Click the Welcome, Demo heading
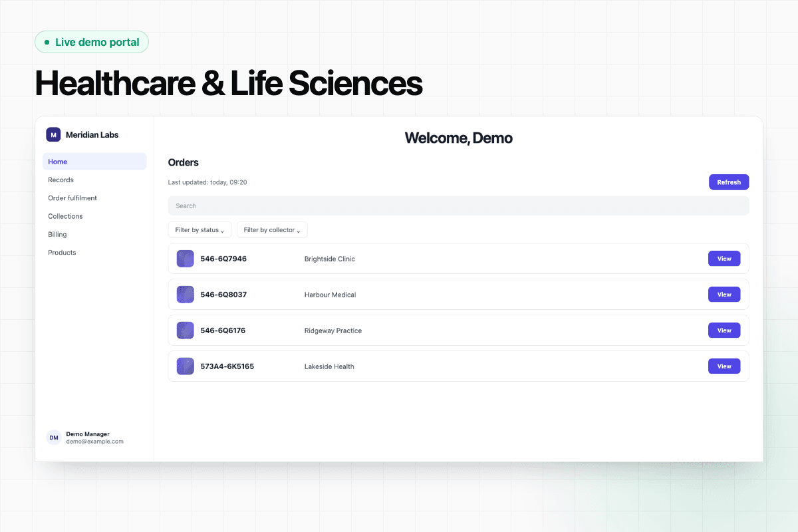 point(459,138)
